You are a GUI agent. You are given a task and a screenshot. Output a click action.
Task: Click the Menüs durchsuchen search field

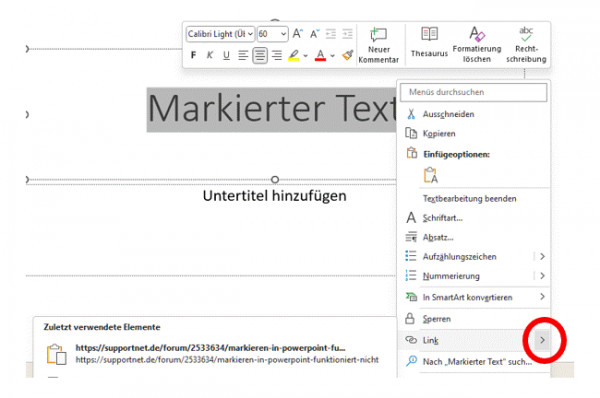tap(473, 92)
